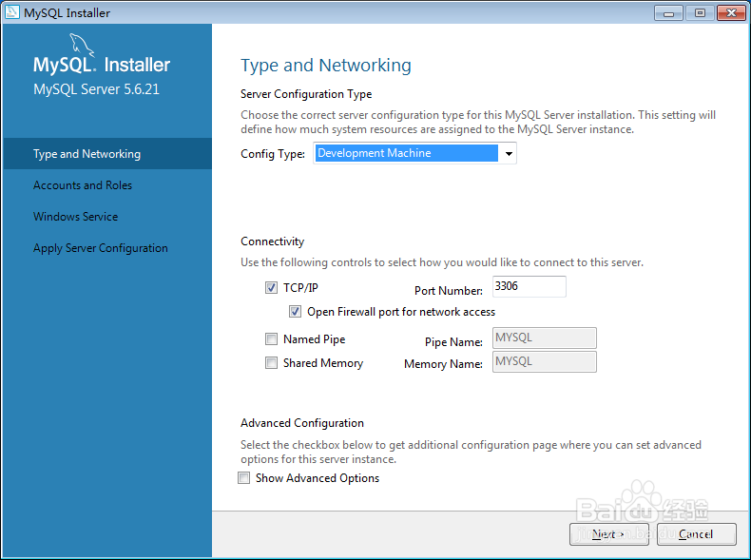Minimize the MySQL Installer window
This screenshot has width=751, height=560.
668,13
